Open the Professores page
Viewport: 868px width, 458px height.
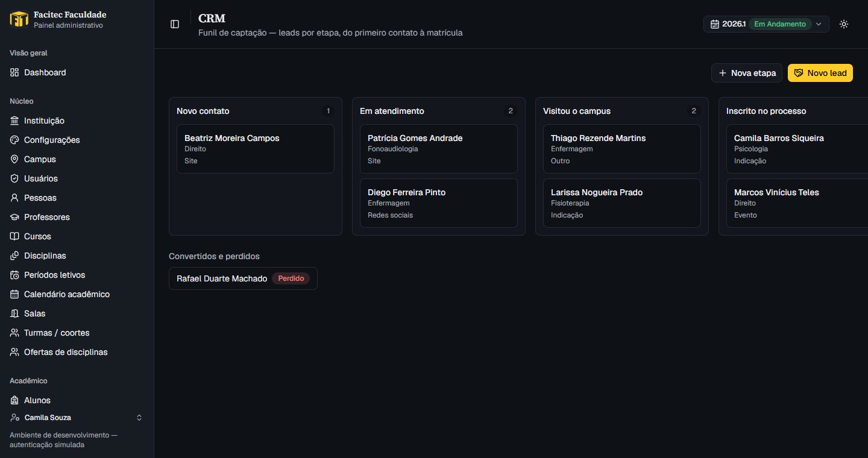click(x=77, y=217)
